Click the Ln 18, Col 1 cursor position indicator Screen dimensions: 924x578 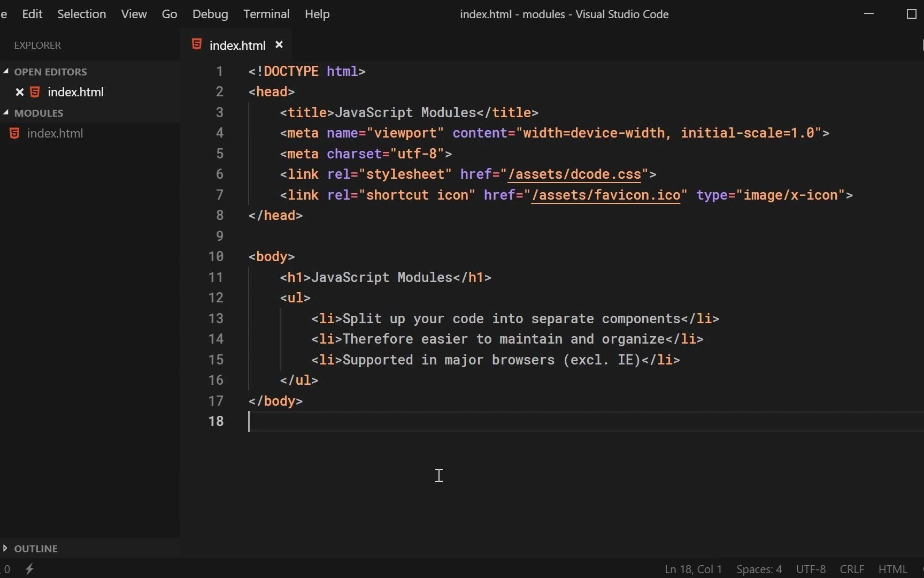[x=693, y=569]
